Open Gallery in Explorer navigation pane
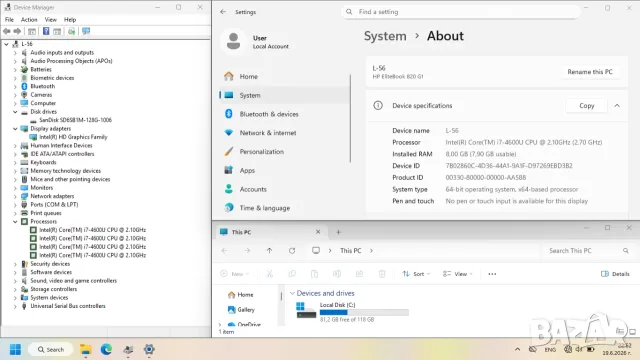The height and width of the screenshot is (360, 640). pyautogui.click(x=241, y=310)
